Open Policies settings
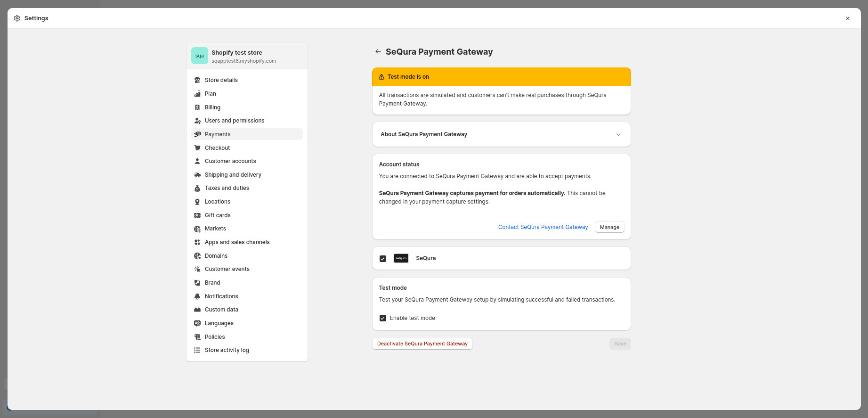The image size is (868, 418). pos(247,337)
